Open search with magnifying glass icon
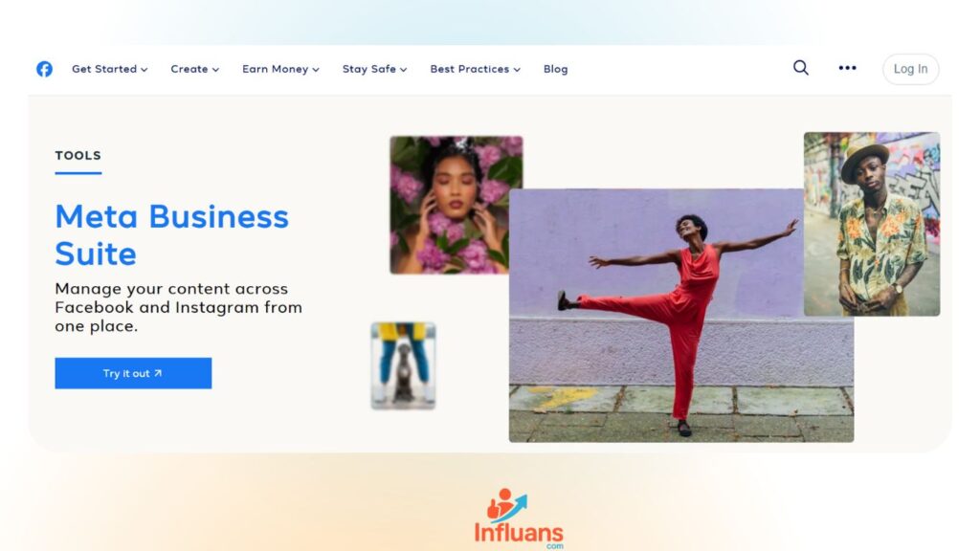 point(801,68)
